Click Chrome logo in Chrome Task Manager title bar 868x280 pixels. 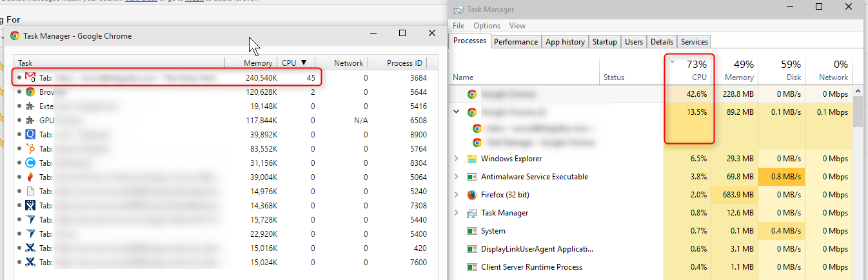(x=15, y=36)
